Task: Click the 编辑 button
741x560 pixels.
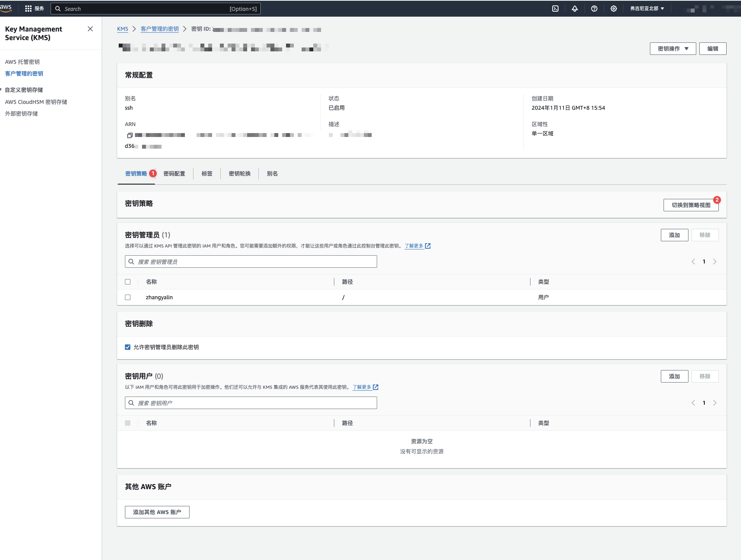Action: (x=713, y=49)
